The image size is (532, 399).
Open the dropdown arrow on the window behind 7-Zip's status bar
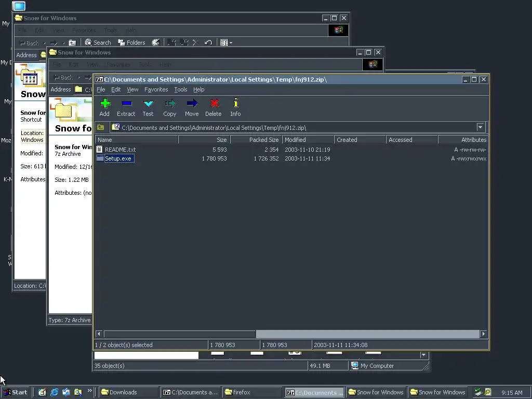coord(423,355)
